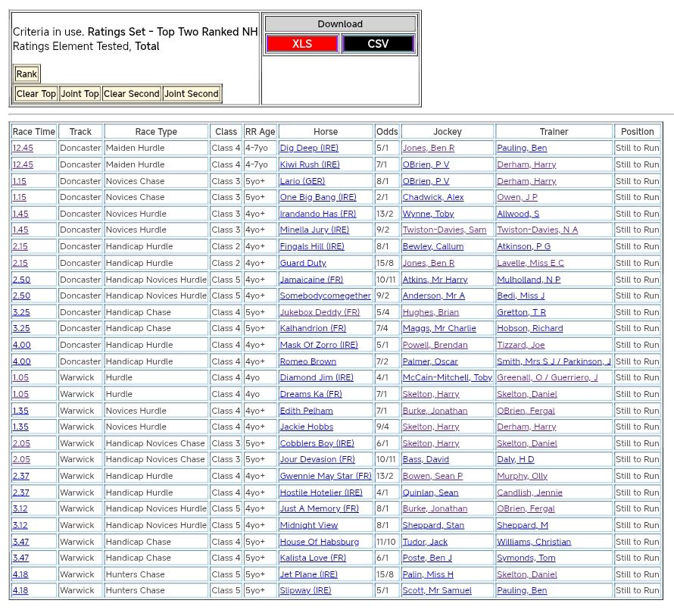The image size is (674, 616).
Task: Select the Joint Top filter button
Action: click(x=80, y=94)
